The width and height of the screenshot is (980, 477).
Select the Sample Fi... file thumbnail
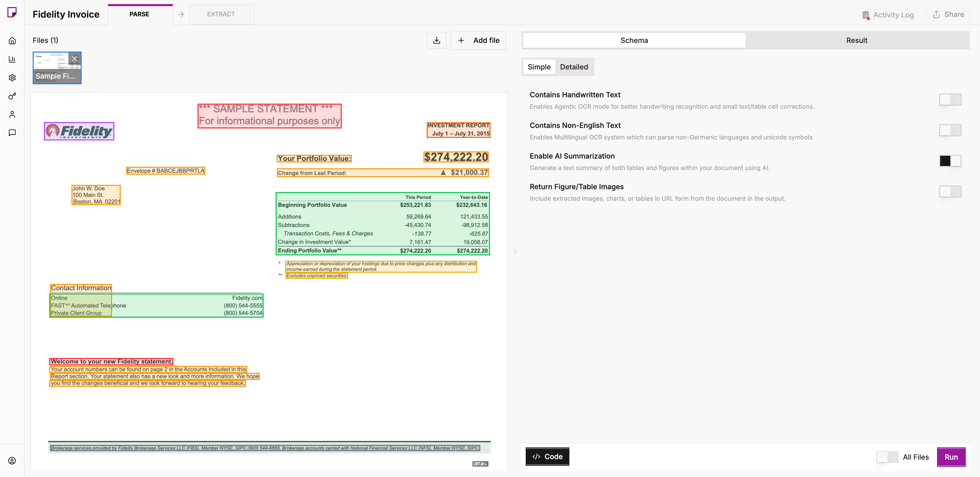(57, 68)
